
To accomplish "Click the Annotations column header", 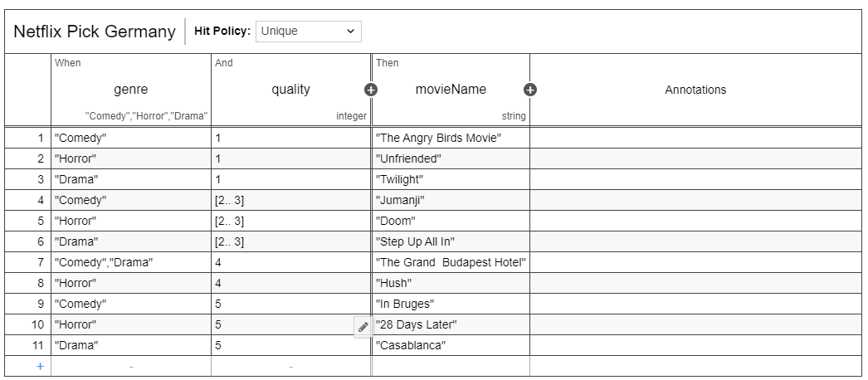I will [x=695, y=90].
